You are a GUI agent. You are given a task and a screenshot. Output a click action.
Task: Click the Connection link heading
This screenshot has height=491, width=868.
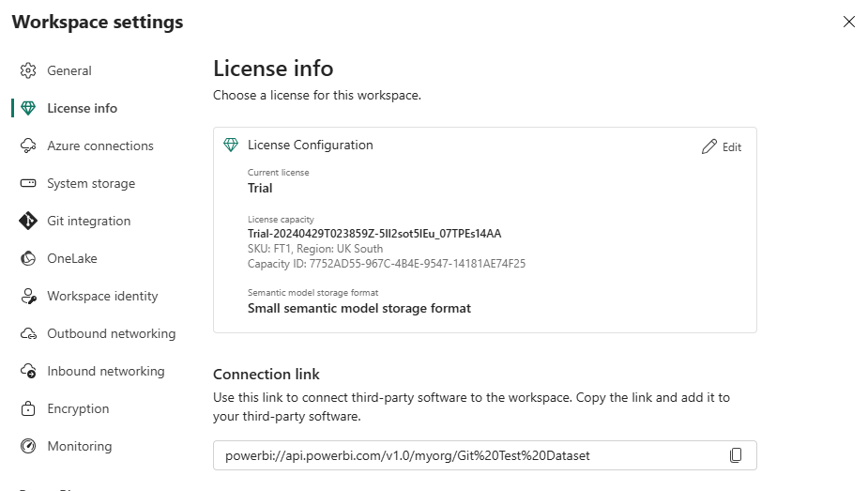point(266,375)
